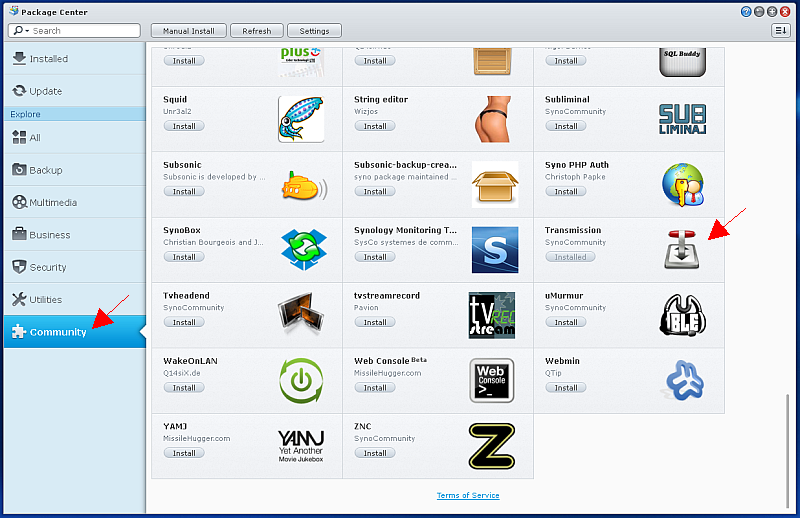Image resolution: width=800 pixels, height=518 pixels.
Task: Click the sort order icon button
Action: click(x=781, y=31)
